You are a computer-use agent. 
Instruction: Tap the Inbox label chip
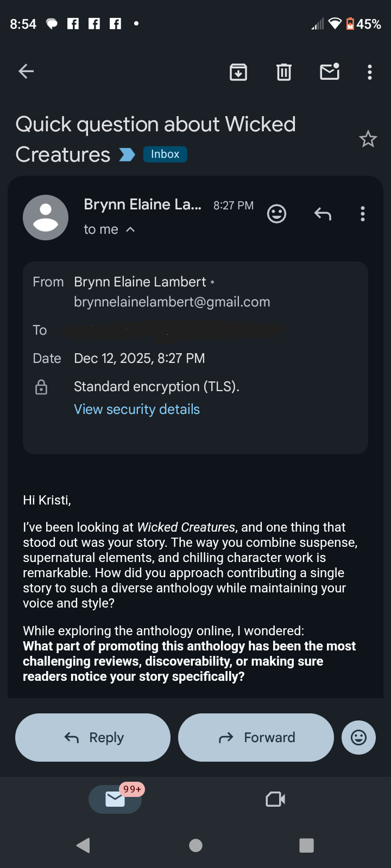coord(165,154)
